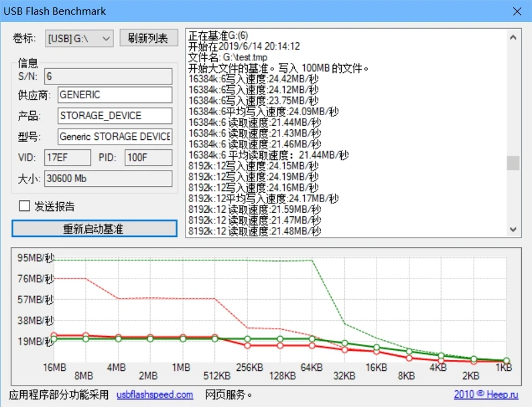Click the 型号 model field
The image size is (532, 407).
pos(115,137)
